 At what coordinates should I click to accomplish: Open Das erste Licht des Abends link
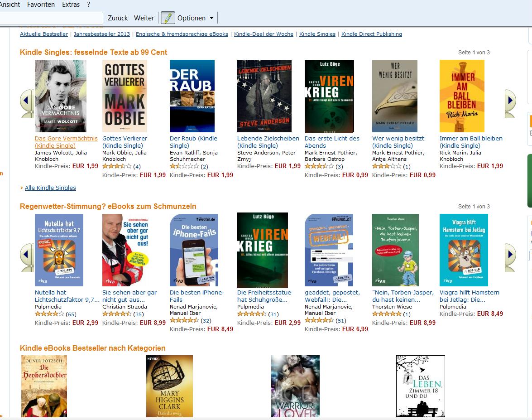click(332, 142)
